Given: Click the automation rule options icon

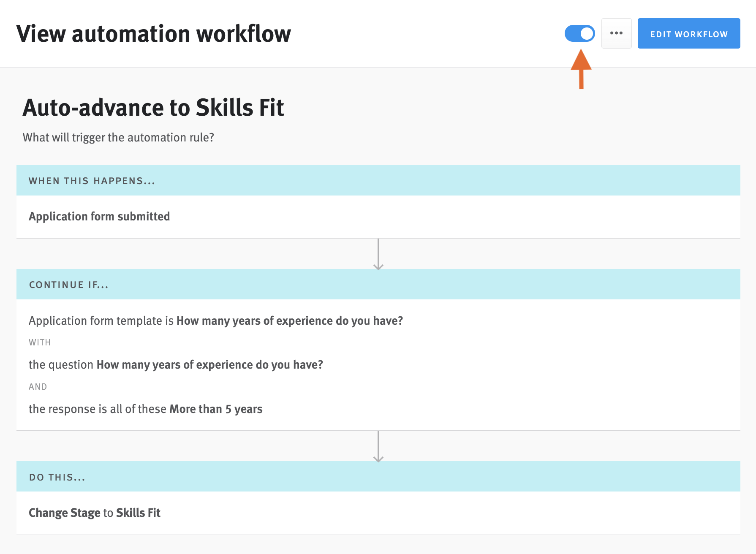Looking at the screenshot, I should 616,33.
